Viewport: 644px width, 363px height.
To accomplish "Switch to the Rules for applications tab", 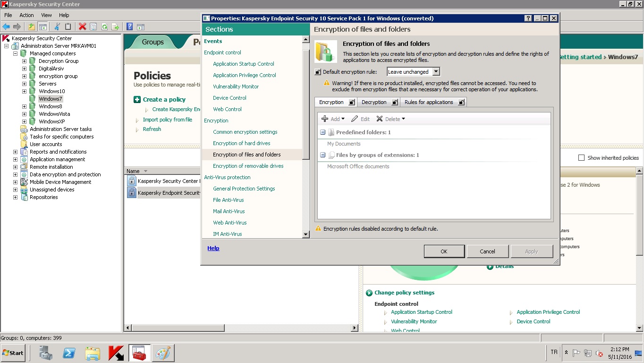I will coord(428,102).
